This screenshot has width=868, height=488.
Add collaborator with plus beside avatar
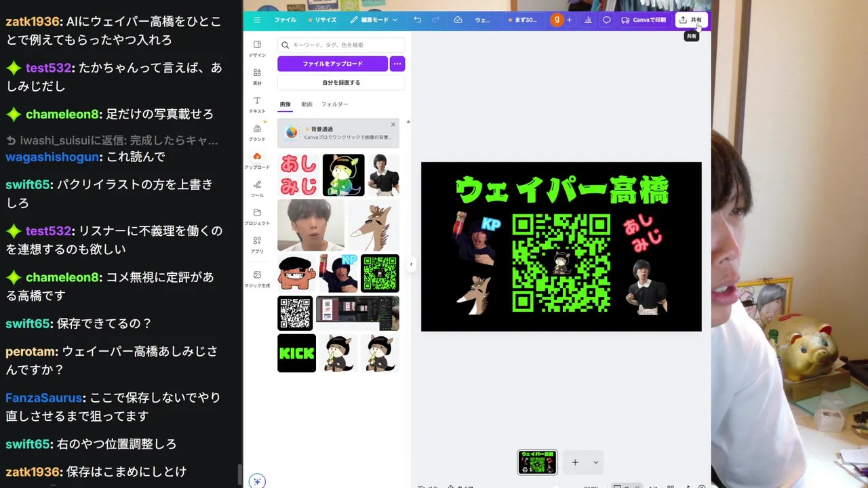569,20
